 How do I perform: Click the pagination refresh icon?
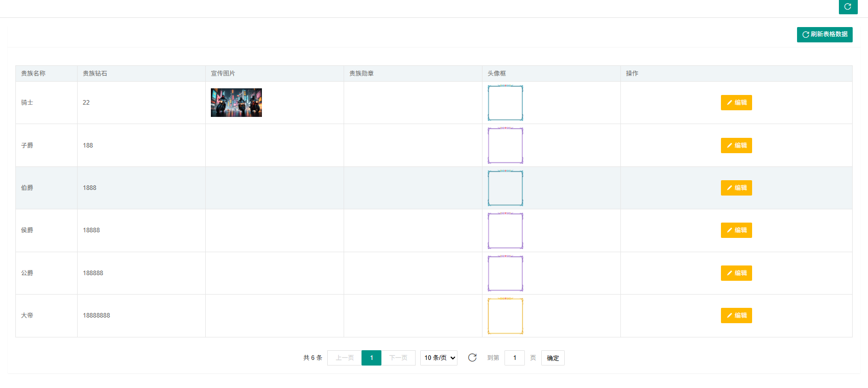pyautogui.click(x=472, y=358)
